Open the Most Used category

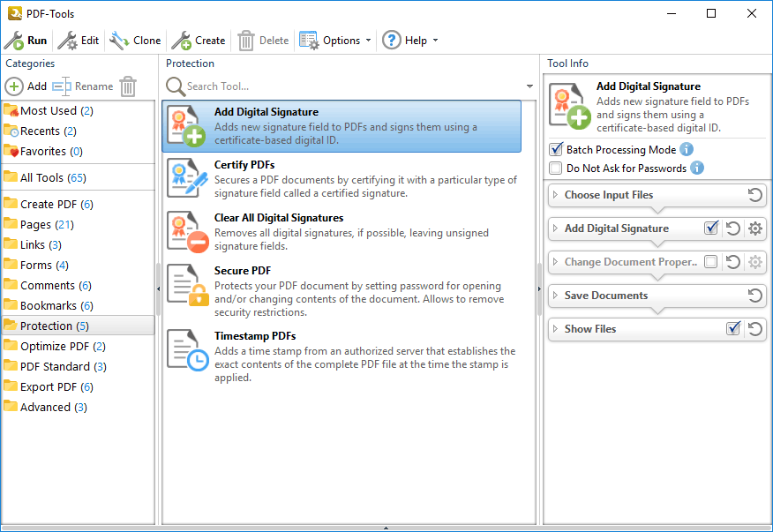coord(78,110)
